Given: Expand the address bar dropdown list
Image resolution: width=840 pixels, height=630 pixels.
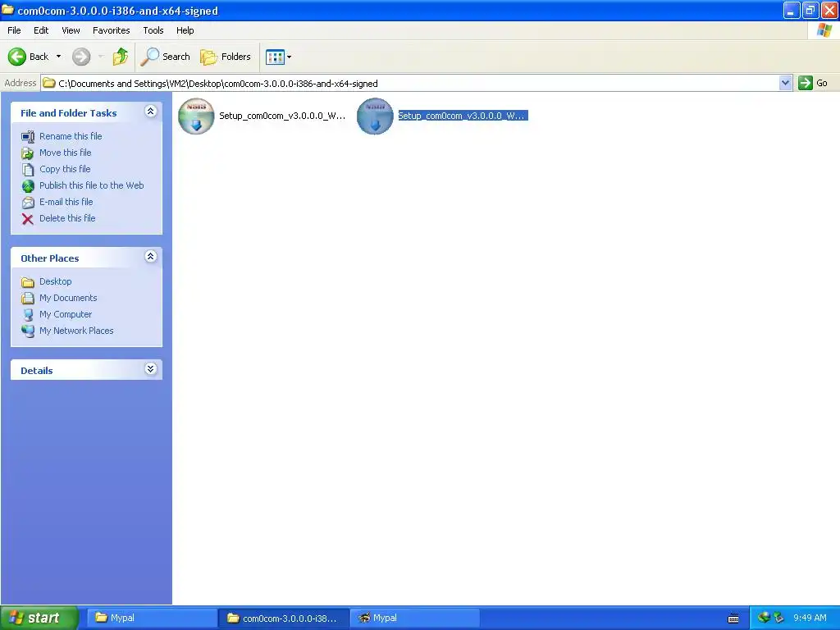Looking at the screenshot, I should tap(785, 83).
